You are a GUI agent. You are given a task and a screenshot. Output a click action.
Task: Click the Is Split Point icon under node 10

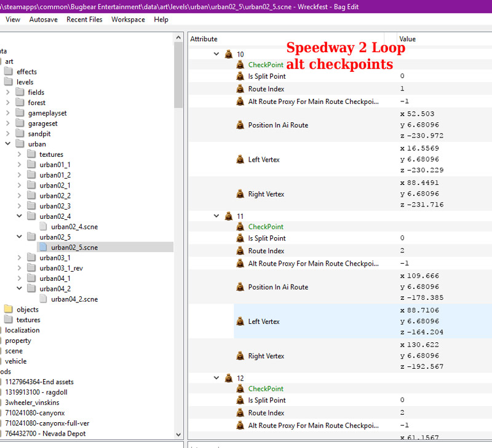click(240, 76)
